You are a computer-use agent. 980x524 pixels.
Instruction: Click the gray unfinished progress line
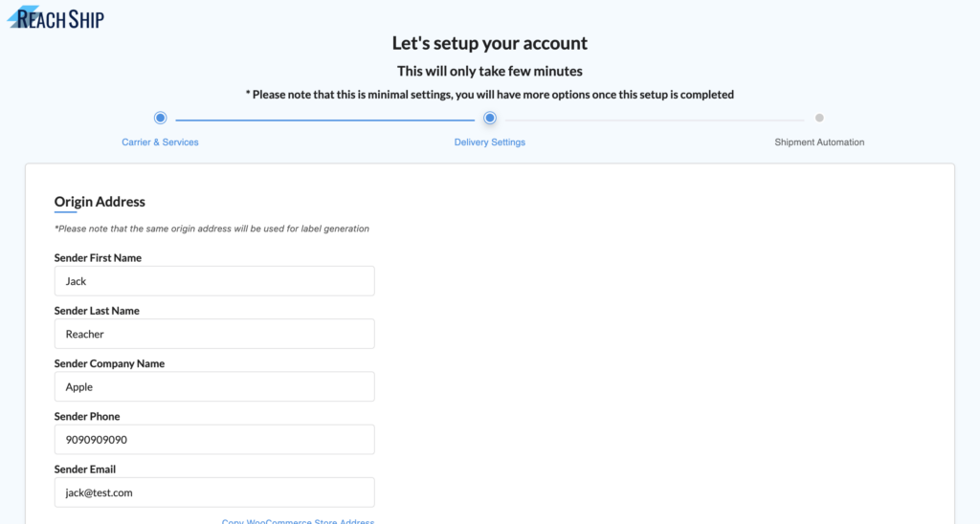tap(655, 120)
